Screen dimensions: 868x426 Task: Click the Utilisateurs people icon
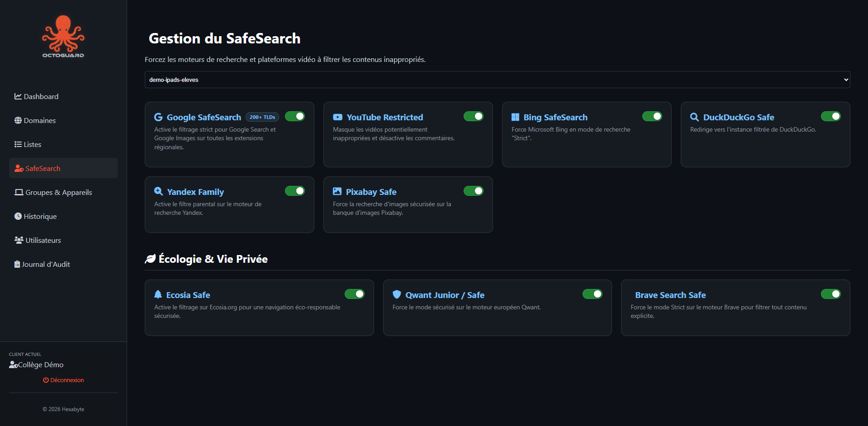(x=19, y=240)
